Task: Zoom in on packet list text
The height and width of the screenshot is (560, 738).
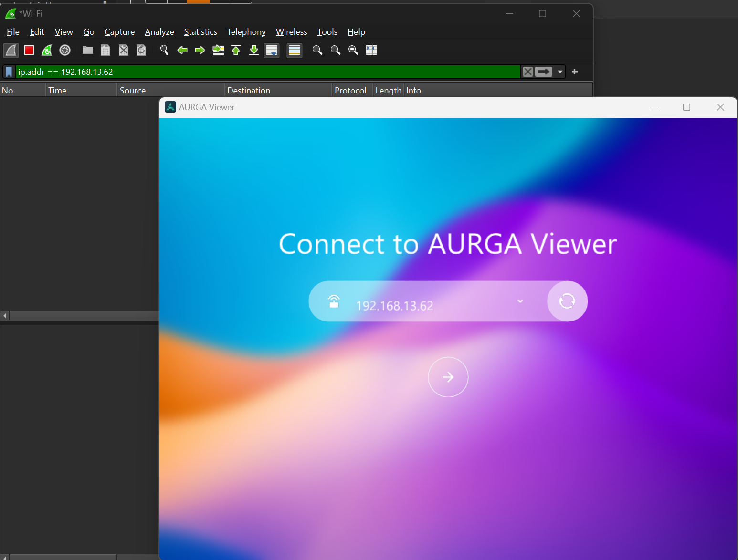Action: 317,50
